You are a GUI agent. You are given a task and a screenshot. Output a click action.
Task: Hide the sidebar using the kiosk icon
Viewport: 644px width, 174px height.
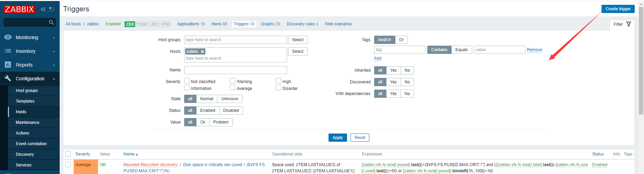click(51, 9)
